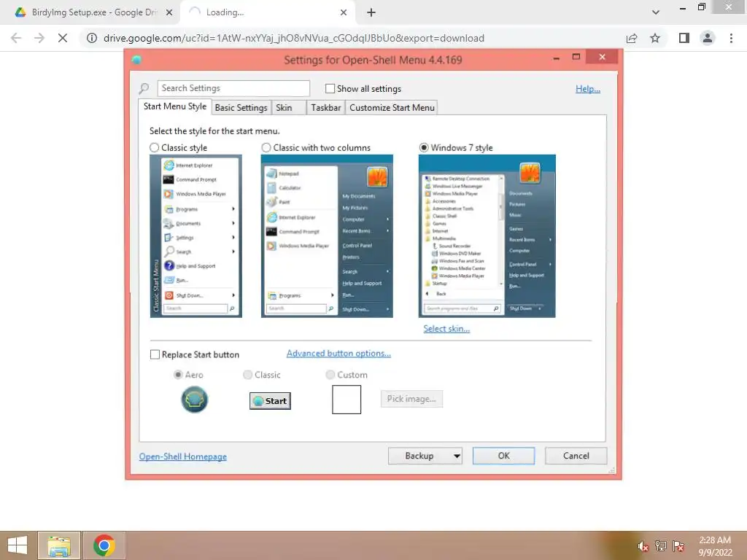747x560 pixels.
Task: Click the two-column style preview thumbnail
Action: coord(327,236)
